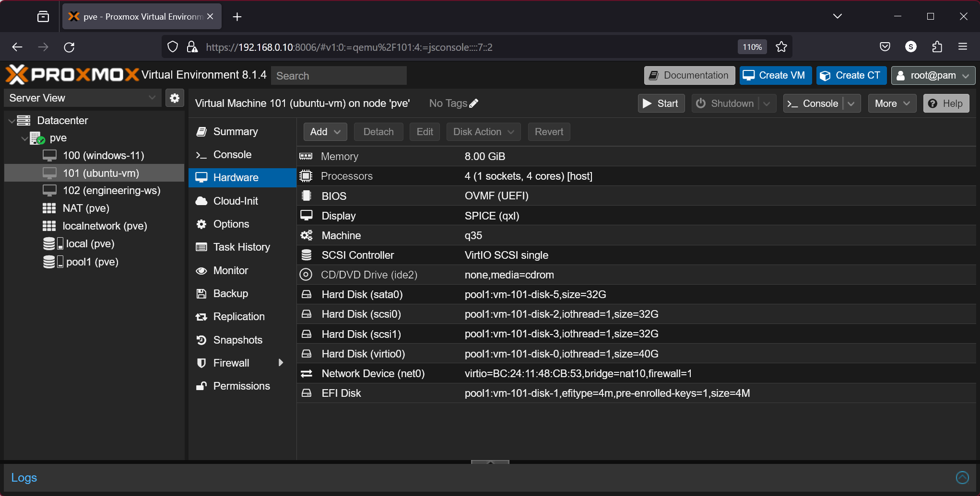This screenshot has width=980, height=496.
Task: Click the Pocket save icon
Action: click(885, 46)
